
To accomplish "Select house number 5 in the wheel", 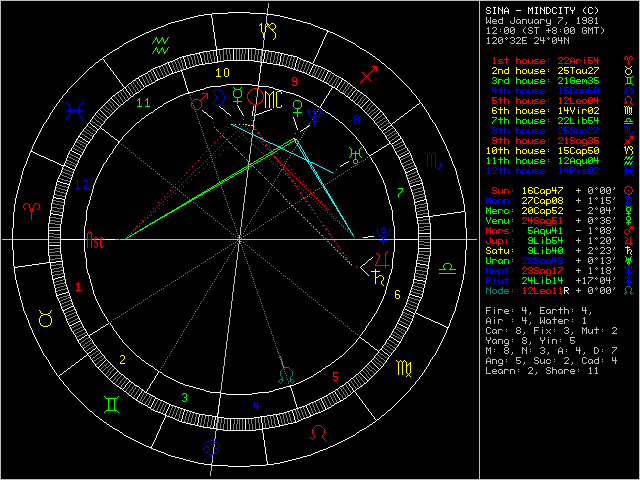I will (336, 376).
